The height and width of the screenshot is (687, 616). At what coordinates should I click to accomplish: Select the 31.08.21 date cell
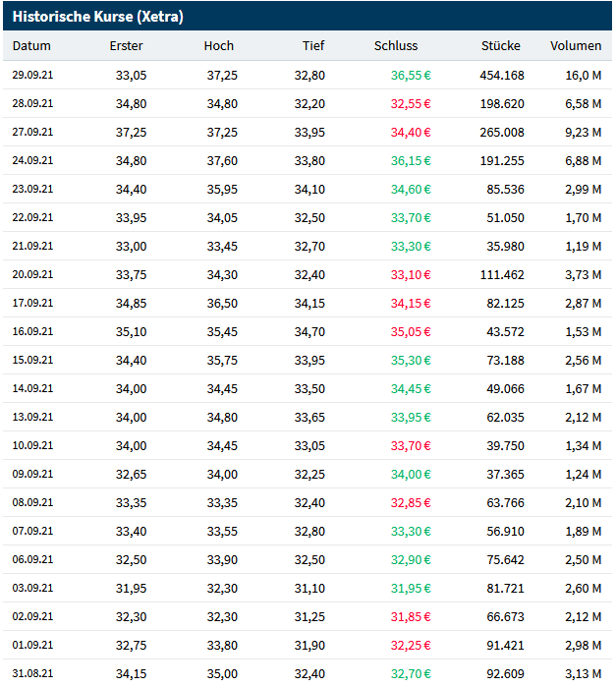(33, 673)
